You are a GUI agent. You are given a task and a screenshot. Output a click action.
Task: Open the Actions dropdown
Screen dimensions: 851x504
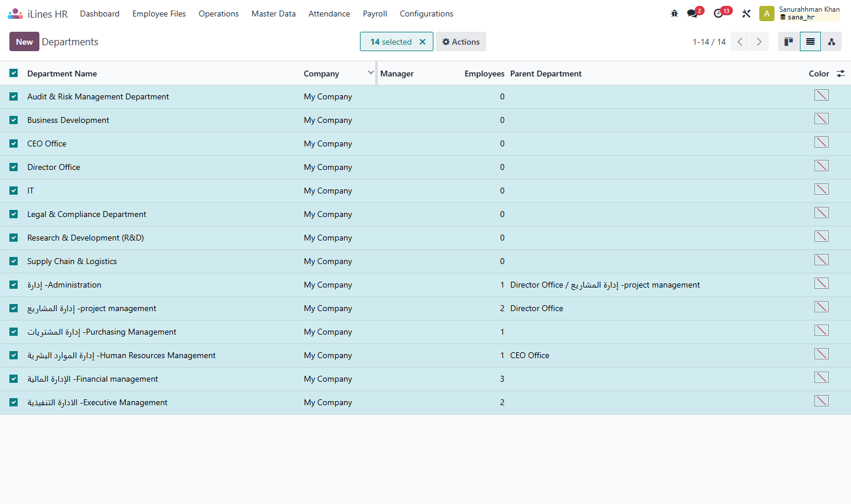[461, 42]
